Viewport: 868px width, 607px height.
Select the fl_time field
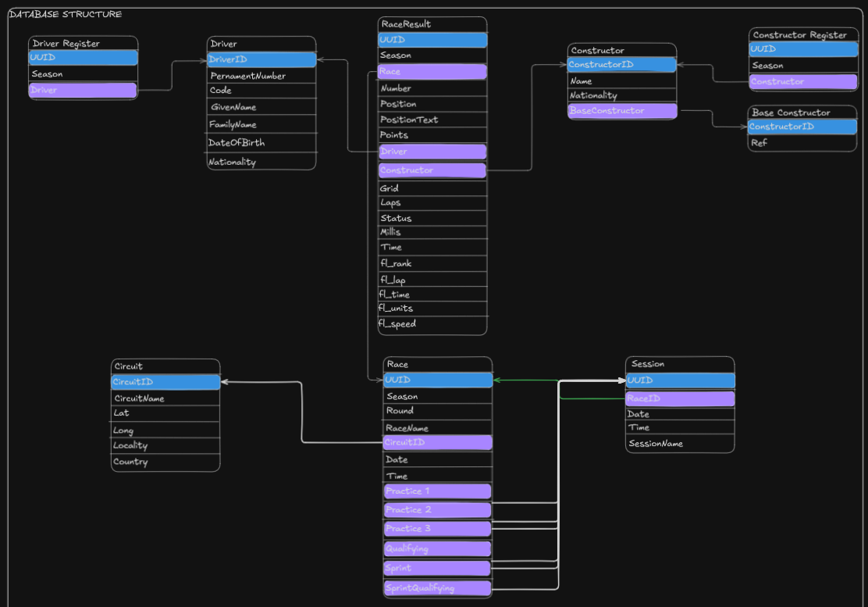coord(432,294)
